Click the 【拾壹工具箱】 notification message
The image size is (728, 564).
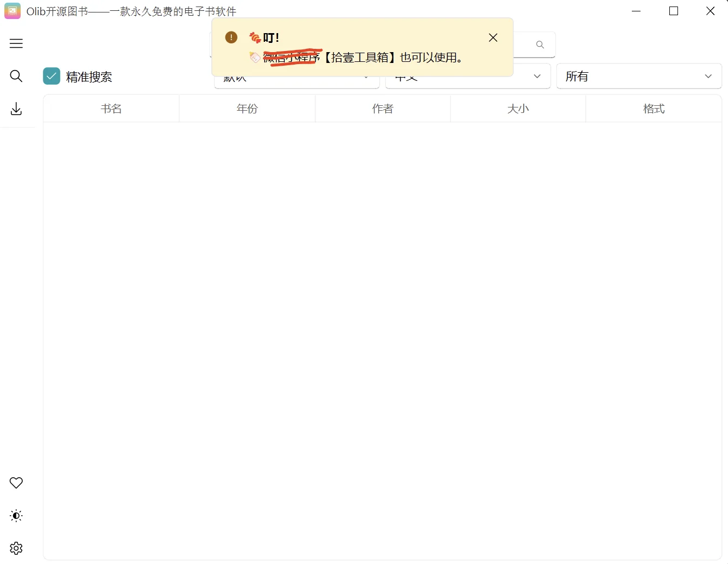click(x=363, y=58)
